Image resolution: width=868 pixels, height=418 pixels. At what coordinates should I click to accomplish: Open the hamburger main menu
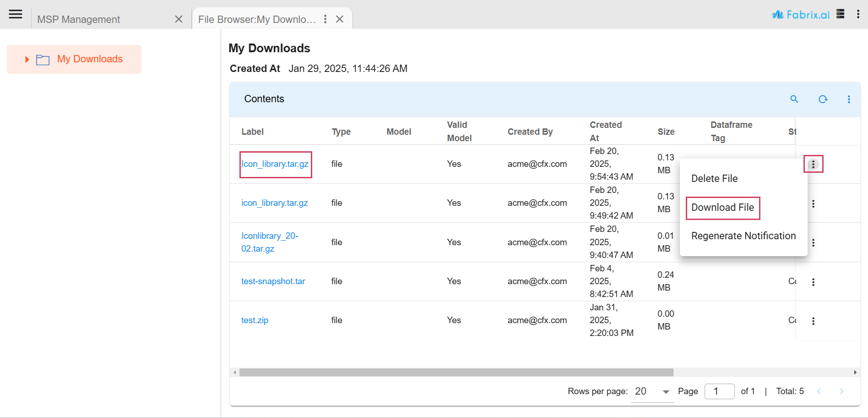[x=16, y=14]
